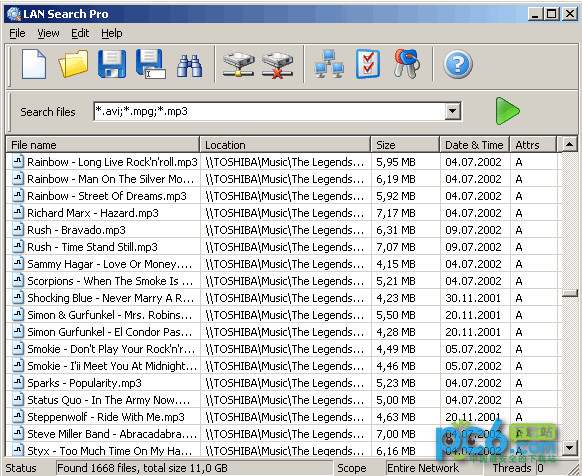582x476 pixels.
Task: Click the new blank document icon
Action: point(34,64)
